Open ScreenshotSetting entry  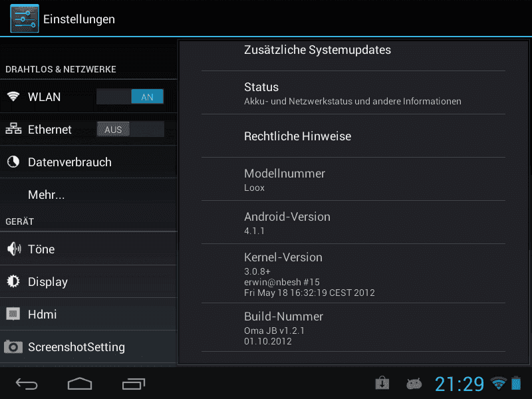pyautogui.click(x=88, y=346)
